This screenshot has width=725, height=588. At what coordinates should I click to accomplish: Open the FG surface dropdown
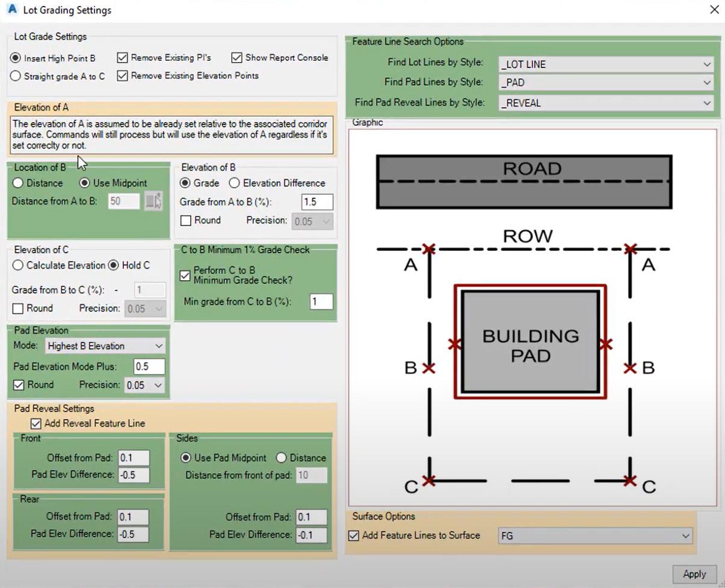[x=595, y=536]
